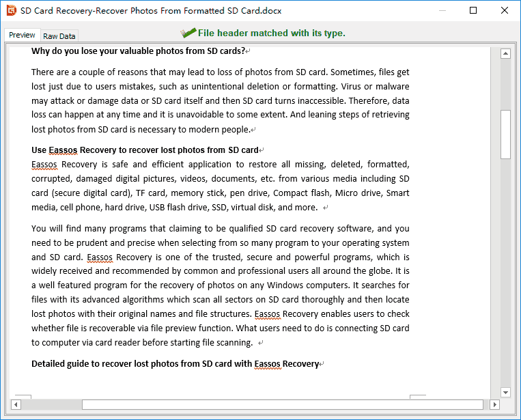Click the heading "Why do you lose your valuable photos"
The height and width of the screenshot is (420, 521).
(138, 51)
